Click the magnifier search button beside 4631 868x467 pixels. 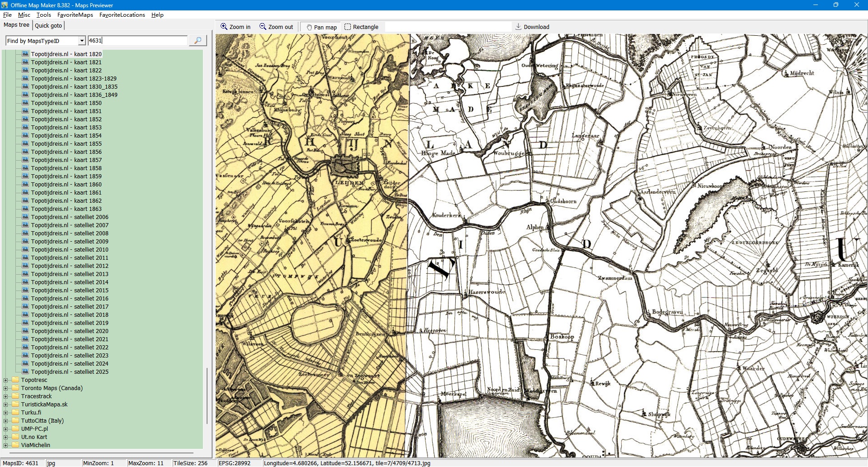pyautogui.click(x=198, y=41)
